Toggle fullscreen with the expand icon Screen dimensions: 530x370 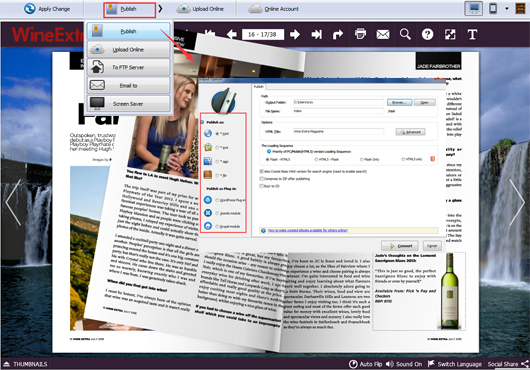(x=450, y=34)
